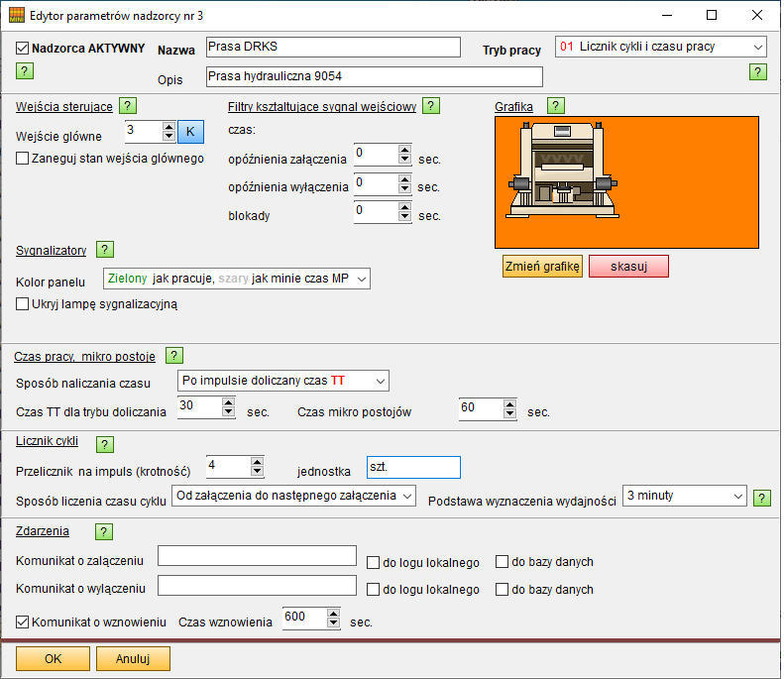Image resolution: width=784 pixels, height=679 pixels.
Task: Open help for Filtry kształtujące sygnał wejściowy
Action: tap(431, 106)
